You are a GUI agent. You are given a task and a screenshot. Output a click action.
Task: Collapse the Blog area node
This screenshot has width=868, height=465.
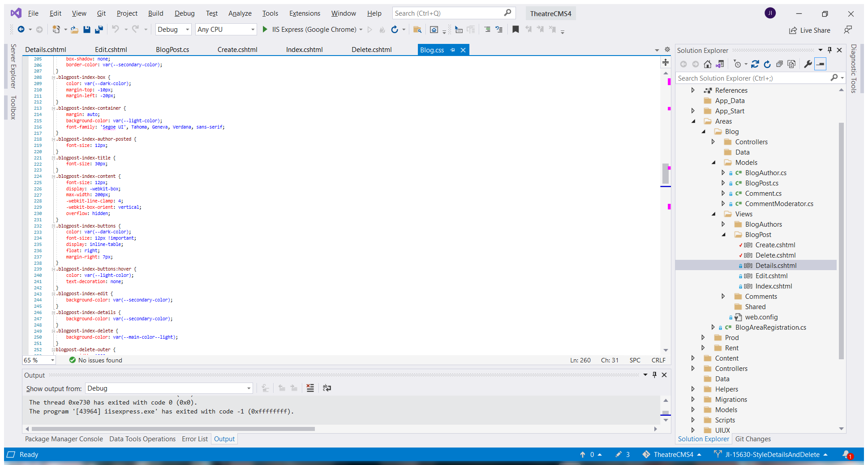pyautogui.click(x=704, y=131)
